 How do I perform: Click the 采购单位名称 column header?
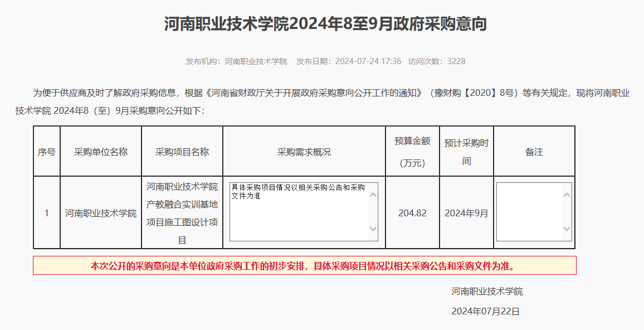click(101, 152)
